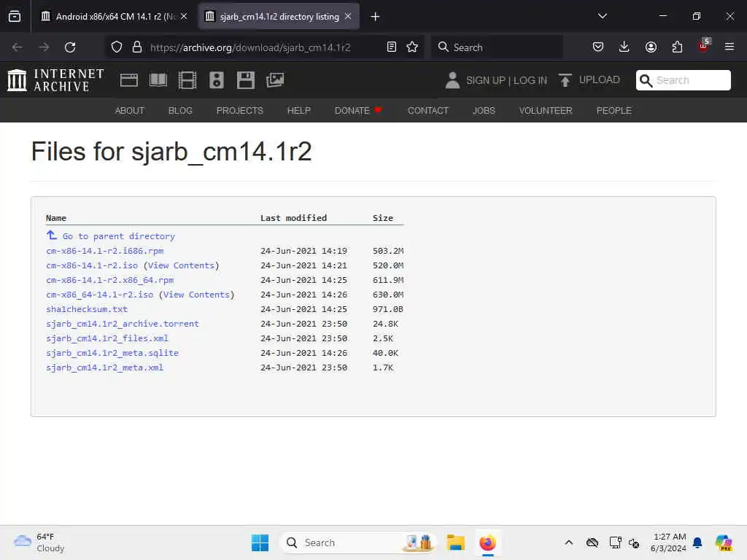
Task: Open Firefox icon in taskbar
Action: coord(487,542)
